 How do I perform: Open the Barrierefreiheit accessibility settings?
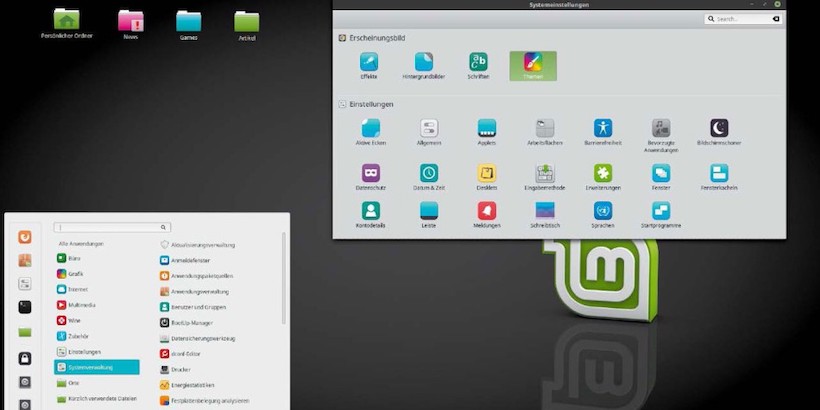(603, 132)
